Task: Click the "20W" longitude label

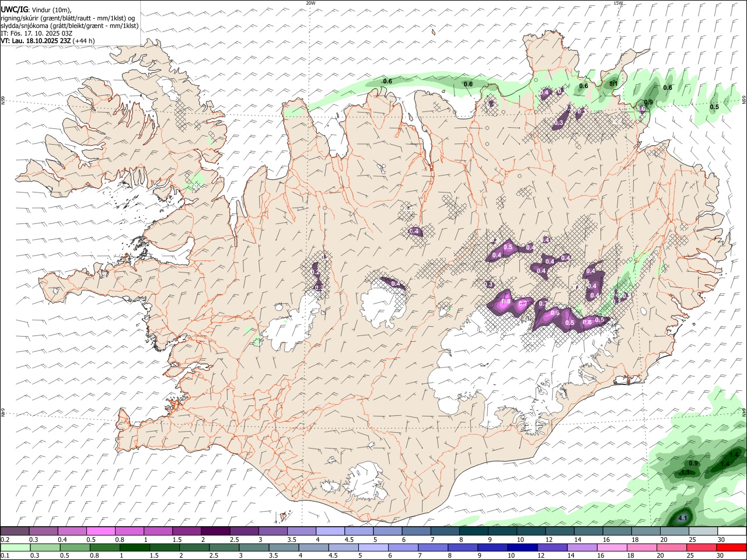Action: (310, 3)
